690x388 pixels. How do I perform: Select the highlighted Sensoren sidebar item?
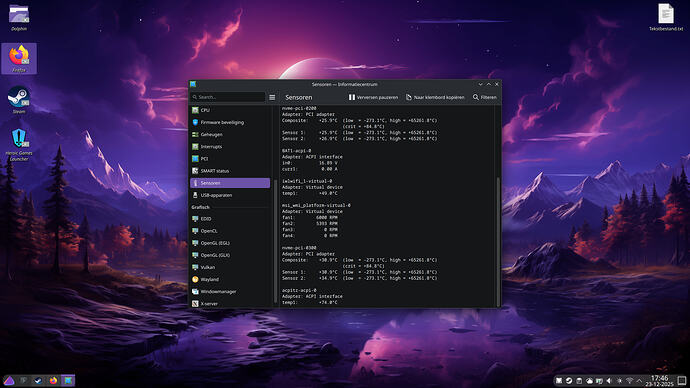pyautogui.click(x=230, y=183)
